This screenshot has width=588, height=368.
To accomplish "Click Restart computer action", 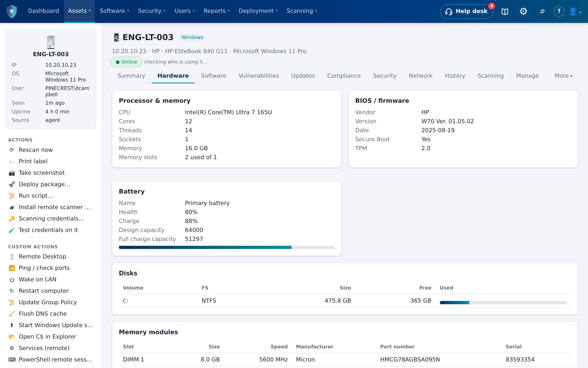I will tap(51, 291).
